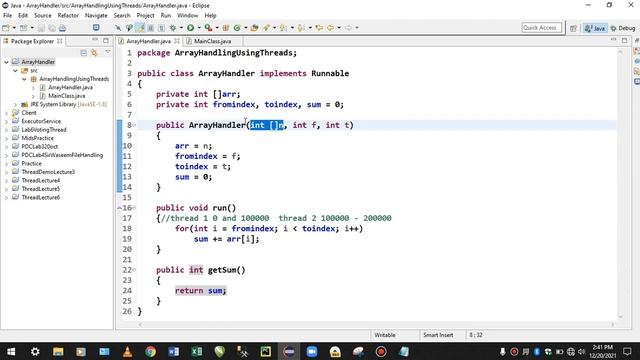Expand the JRE System Library node
The width and height of the screenshot is (640, 360).
[15, 104]
